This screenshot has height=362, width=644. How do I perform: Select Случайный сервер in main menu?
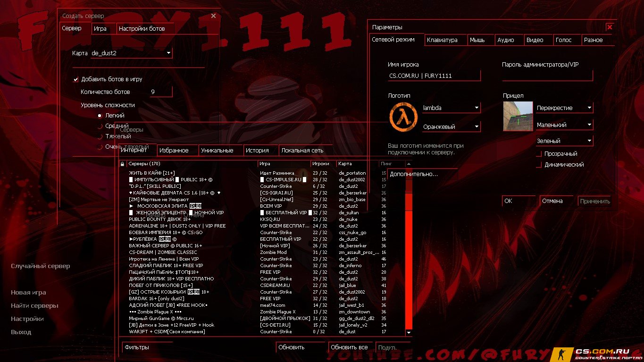coord(41,266)
